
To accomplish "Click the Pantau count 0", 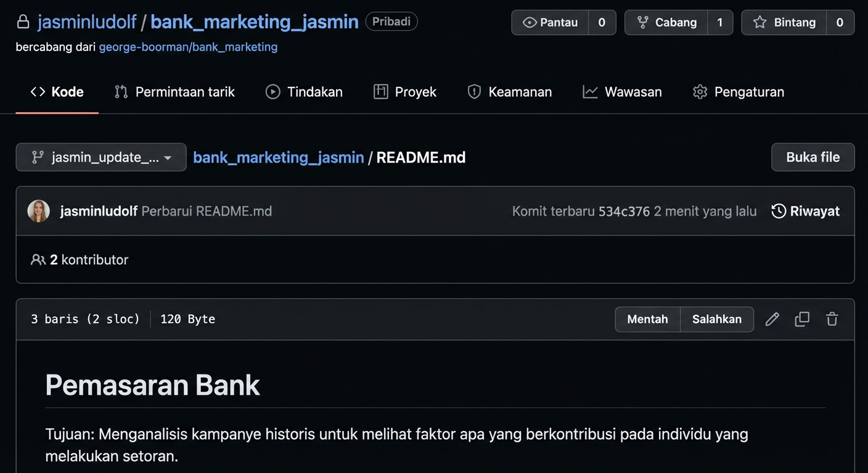I will 602,22.
